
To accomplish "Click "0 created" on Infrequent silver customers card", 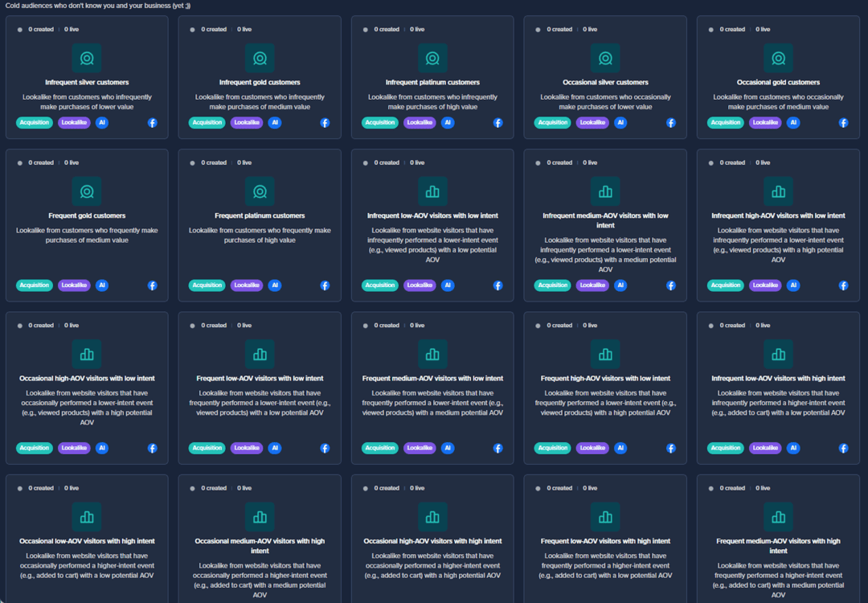I will coord(41,30).
